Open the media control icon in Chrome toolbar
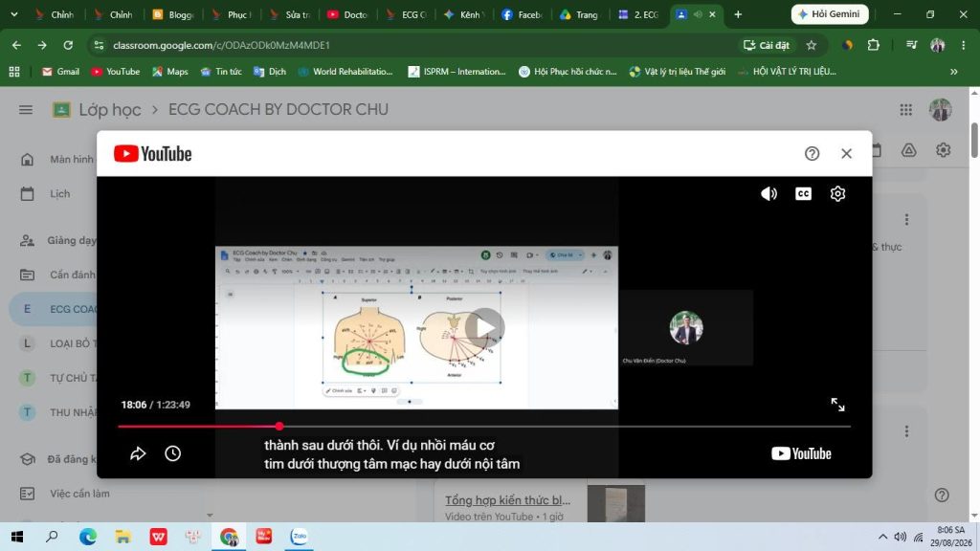The width and height of the screenshot is (980, 551). (x=911, y=45)
